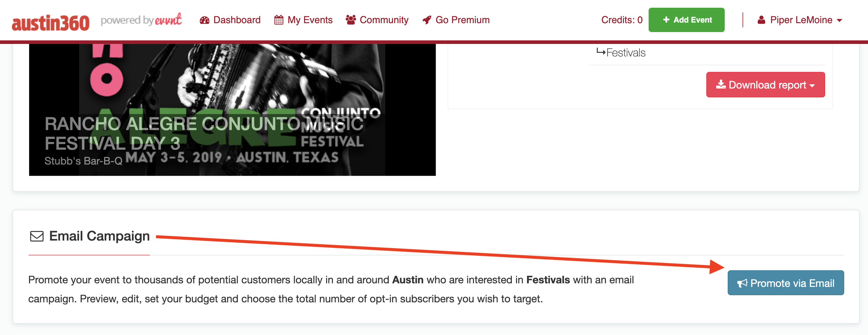Click the My Events calendar icon
868x335 pixels.
pyautogui.click(x=279, y=20)
